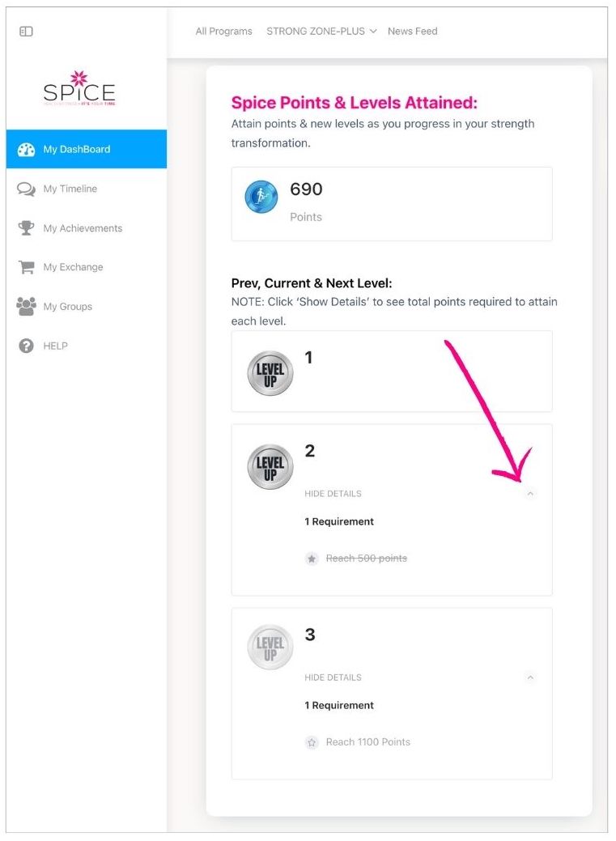
Task: Click Hide Details under Level 2
Action: (x=333, y=494)
